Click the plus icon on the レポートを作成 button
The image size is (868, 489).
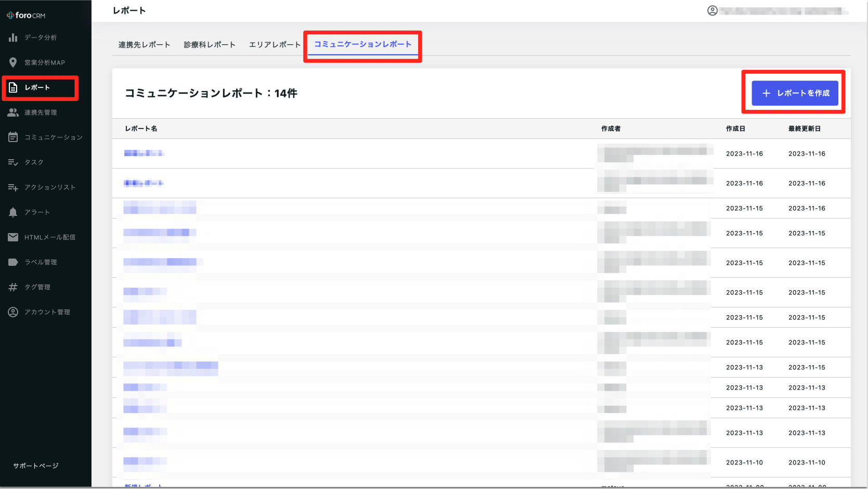pyautogui.click(x=766, y=93)
